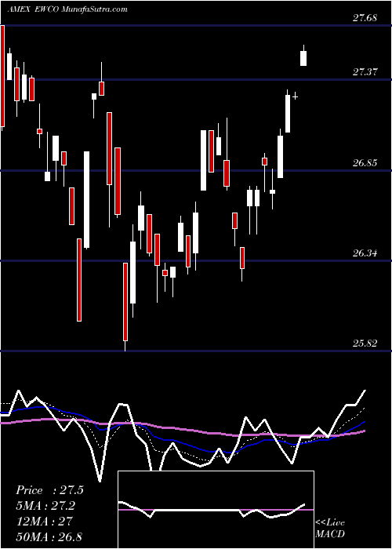Click the 50MA : 26.8 value
Screen dimensions: 392x549
[49, 536]
